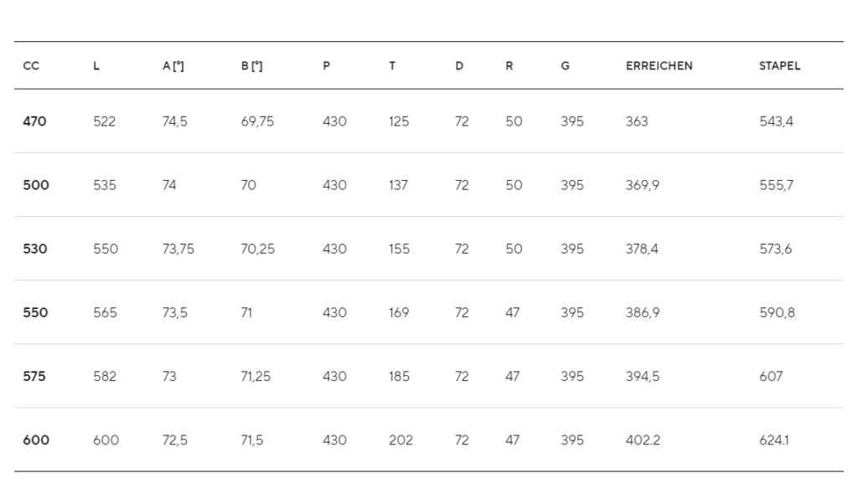Select stack value 543,4

coord(776,122)
